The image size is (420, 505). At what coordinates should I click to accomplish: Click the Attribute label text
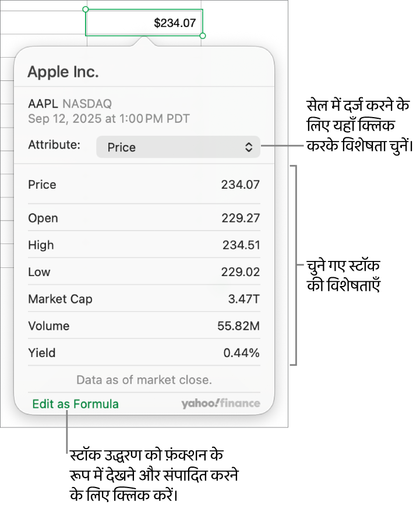click(54, 144)
